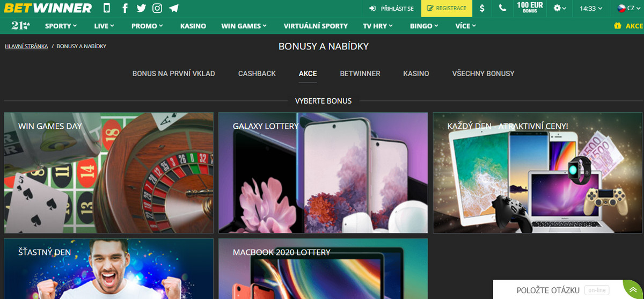Open the Facebook page icon
This screenshot has height=299, width=644.
125,8
